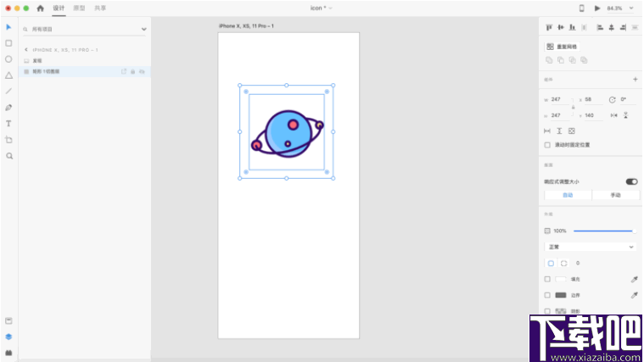
Task: Select the Line tool
Action: click(x=8, y=91)
